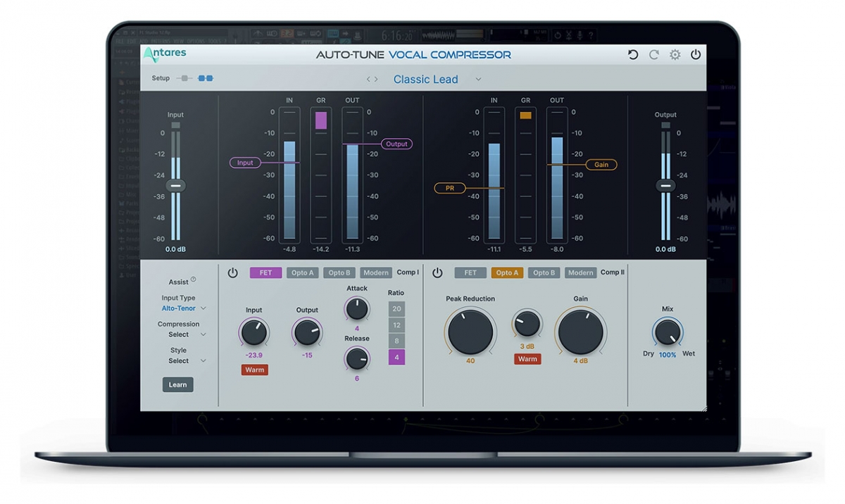Select Modern mode for Comp I

[x=376, y=272]
